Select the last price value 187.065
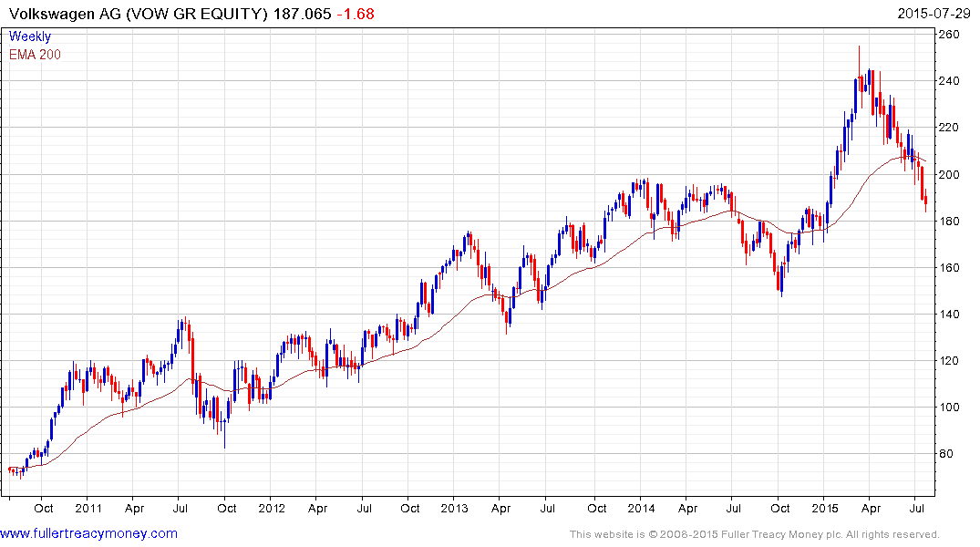980x547 pixels. tap(303, 14)
